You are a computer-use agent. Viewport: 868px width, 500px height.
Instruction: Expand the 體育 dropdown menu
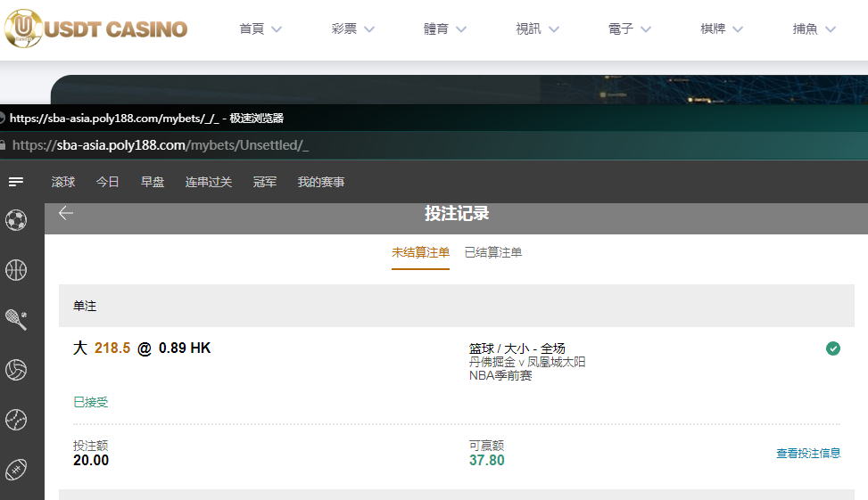(x=445, y=29)
